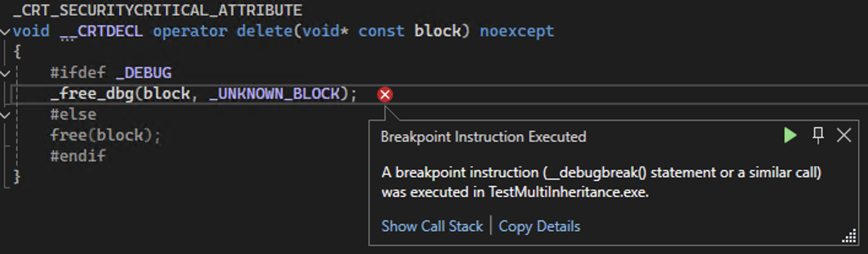Pin the Breakpoint Instruction Executed popup
This screenshot has height=254, width=868.
tap(818, 136)
